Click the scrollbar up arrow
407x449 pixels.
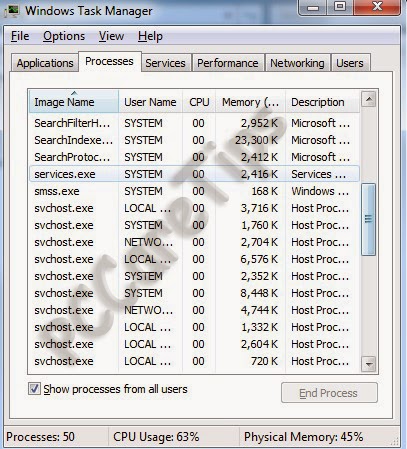tap(369, 99)
